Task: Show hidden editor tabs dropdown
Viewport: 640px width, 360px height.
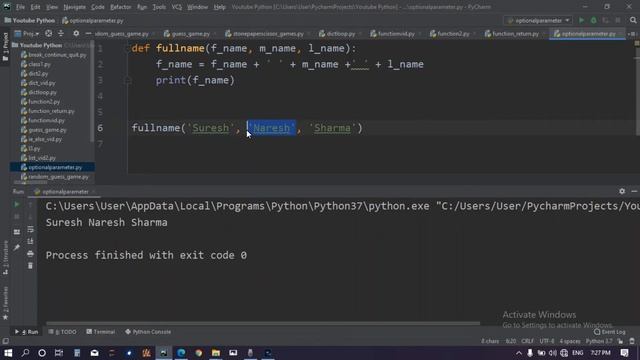Action: (x=632, y=34)
